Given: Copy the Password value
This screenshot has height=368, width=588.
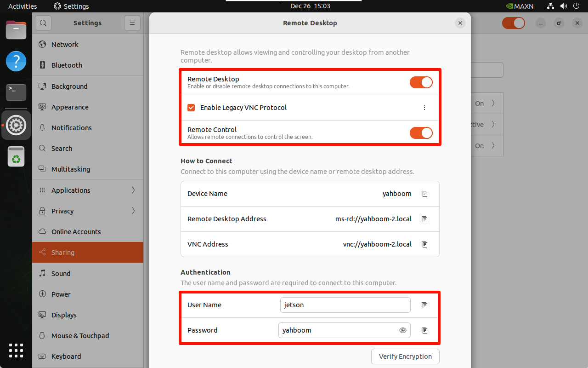Looking at the screenshot, I should [424, 330].
